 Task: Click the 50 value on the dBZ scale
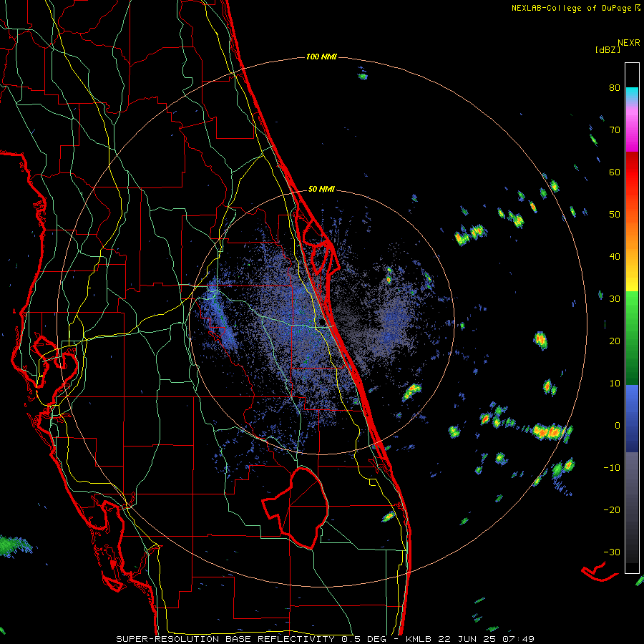click(x=615, y=215)
